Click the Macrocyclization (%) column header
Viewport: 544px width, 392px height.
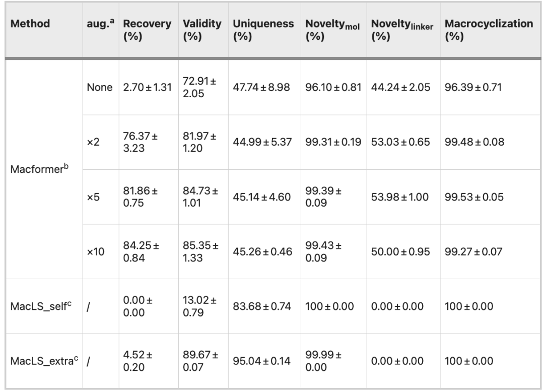(x=489, y=30)
